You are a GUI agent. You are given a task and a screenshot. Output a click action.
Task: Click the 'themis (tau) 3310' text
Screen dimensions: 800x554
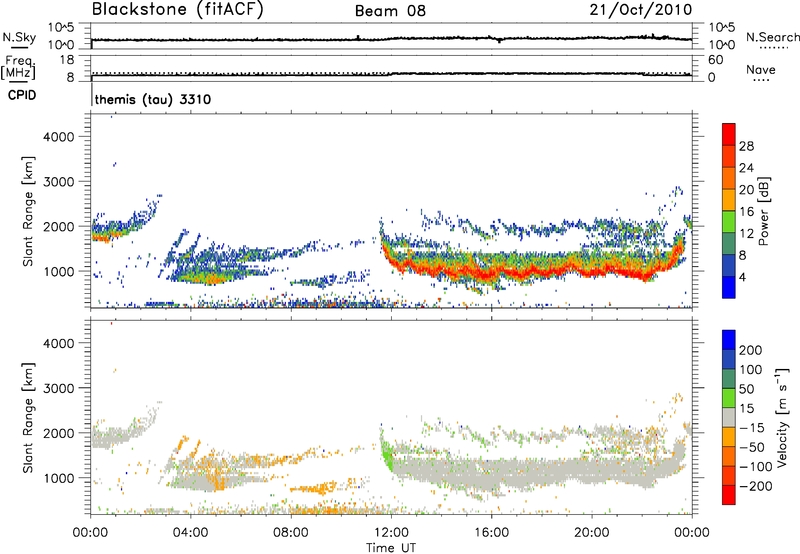(153, 99)
